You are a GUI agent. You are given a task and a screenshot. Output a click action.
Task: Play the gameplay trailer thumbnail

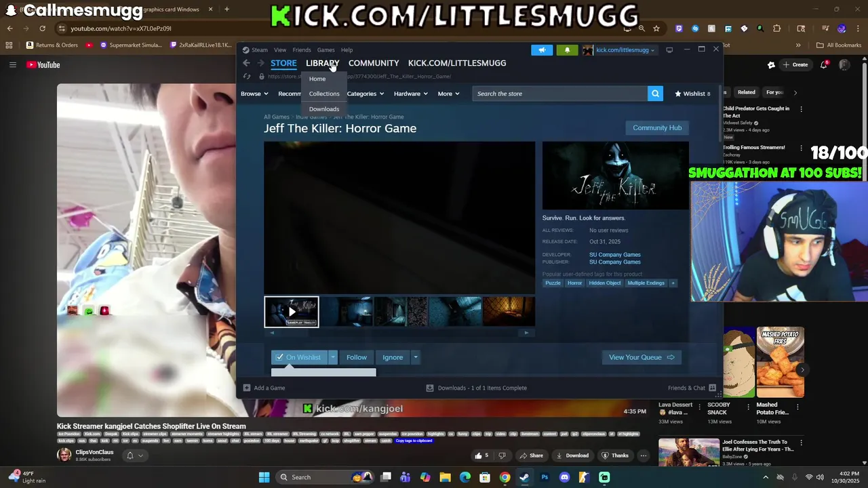pos(292,312)
